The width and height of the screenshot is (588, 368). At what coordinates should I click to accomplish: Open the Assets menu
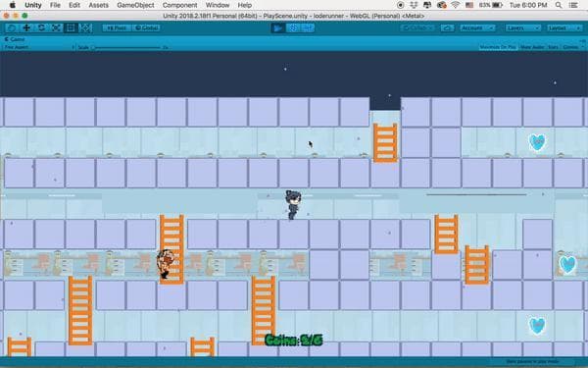point(98,5)
